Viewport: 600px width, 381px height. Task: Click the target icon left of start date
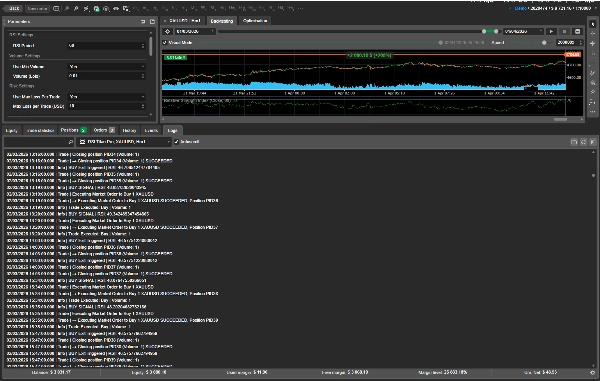pos(167,31)
